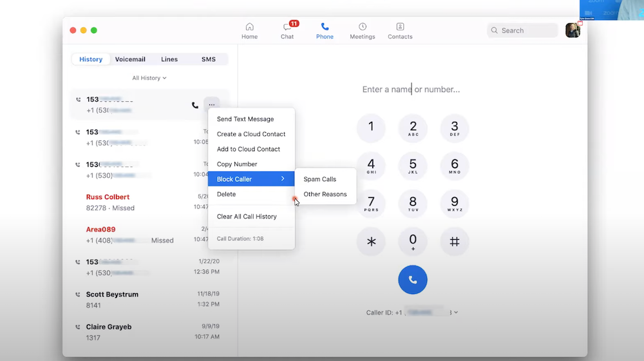Click Call Duration: 1:08 text
The image size is (644, 361).
[x=240, y=239]
